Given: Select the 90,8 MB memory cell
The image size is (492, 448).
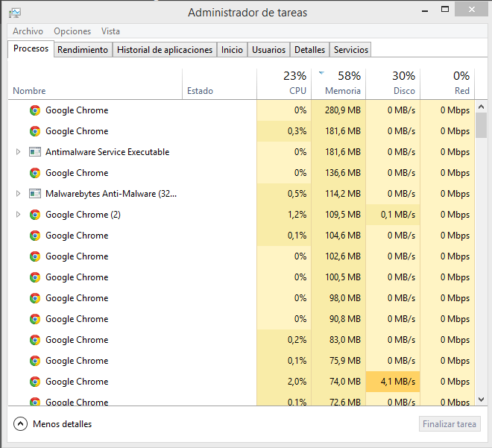Looking at the screenshot, I should click(x=338, y=319).
